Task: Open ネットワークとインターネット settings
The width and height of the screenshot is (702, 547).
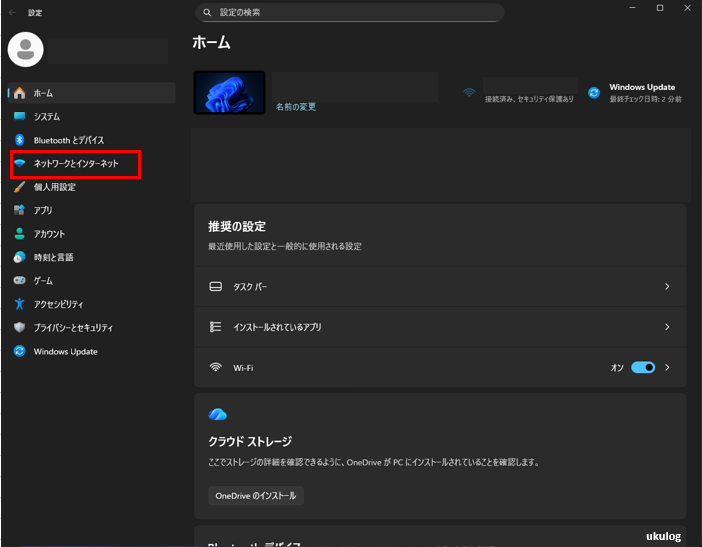Action: 76,163
